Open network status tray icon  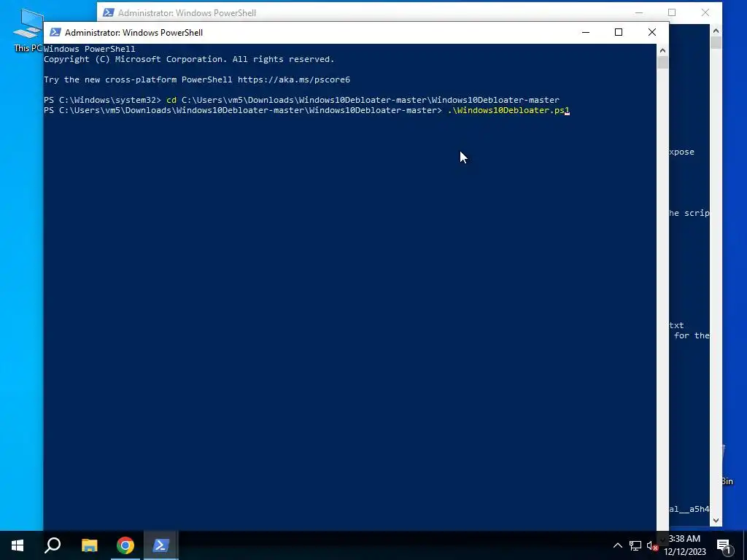[x=635, y=545]
